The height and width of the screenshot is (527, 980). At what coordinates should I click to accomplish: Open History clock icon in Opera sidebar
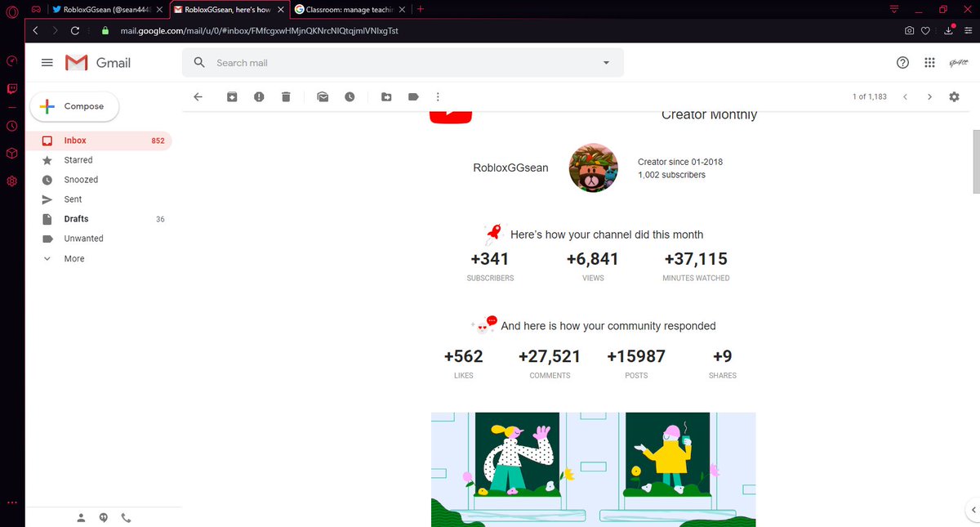pyautogui.click(x=11, y=126)
